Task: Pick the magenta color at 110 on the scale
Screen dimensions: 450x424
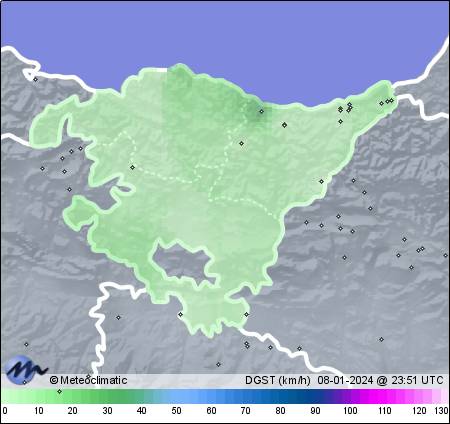Action: (x=384, y=396)
